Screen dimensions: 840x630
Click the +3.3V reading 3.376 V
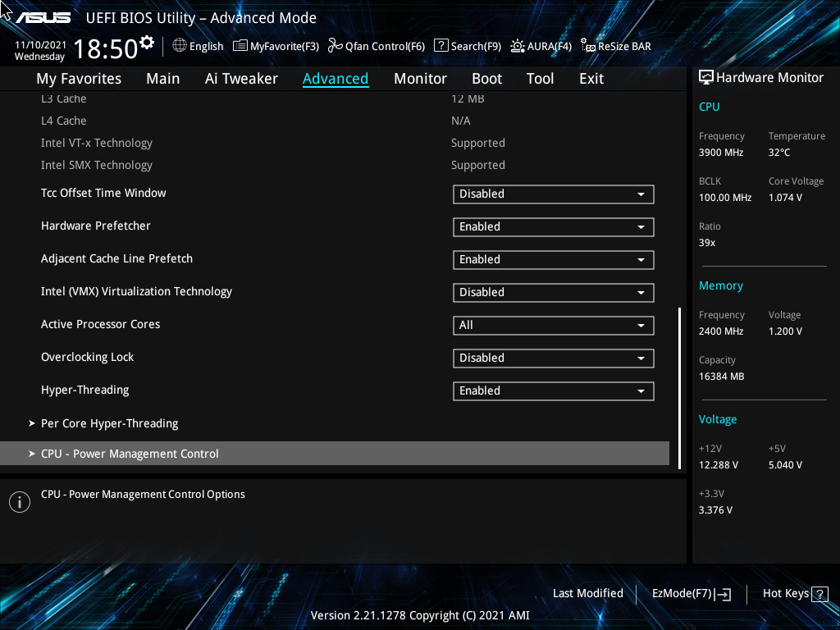click(x=715, y=510)
